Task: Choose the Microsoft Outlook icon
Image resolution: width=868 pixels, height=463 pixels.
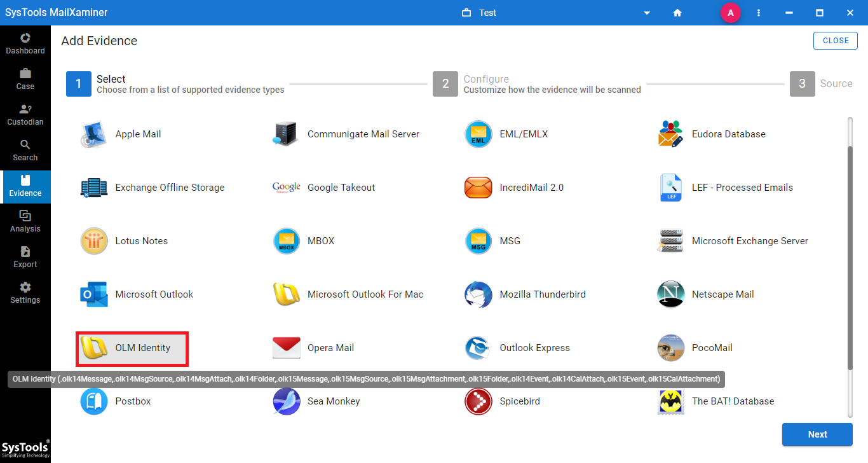Action: pyautogui.click(x=94, y=294)
